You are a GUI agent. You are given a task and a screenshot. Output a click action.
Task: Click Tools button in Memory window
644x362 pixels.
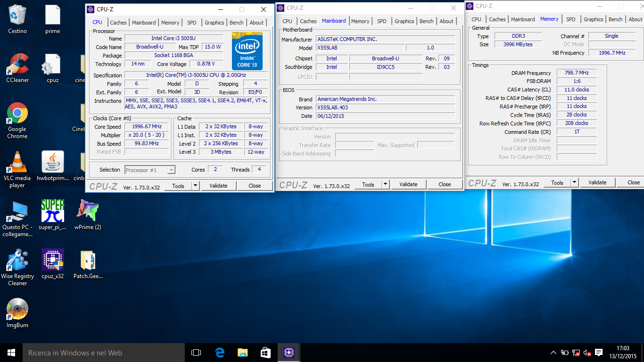point(557,182)
